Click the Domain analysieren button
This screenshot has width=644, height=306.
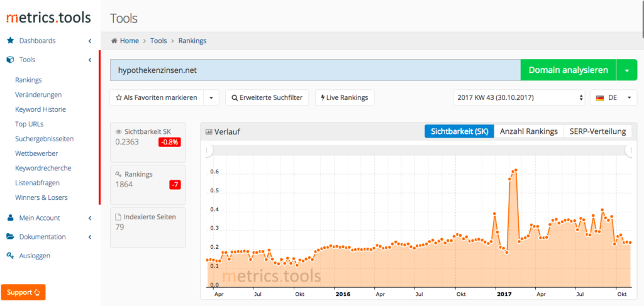tap(569, 70)
